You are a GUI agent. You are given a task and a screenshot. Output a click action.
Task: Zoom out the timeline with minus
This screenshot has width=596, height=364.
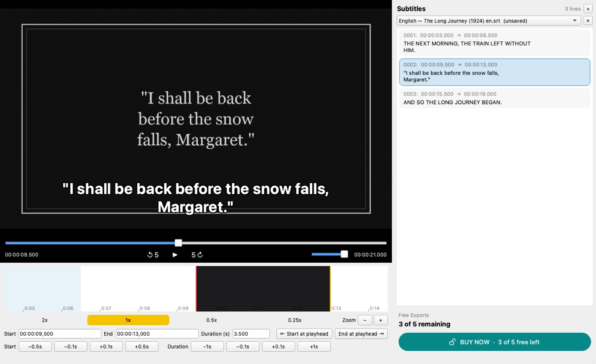click(365, 320)
